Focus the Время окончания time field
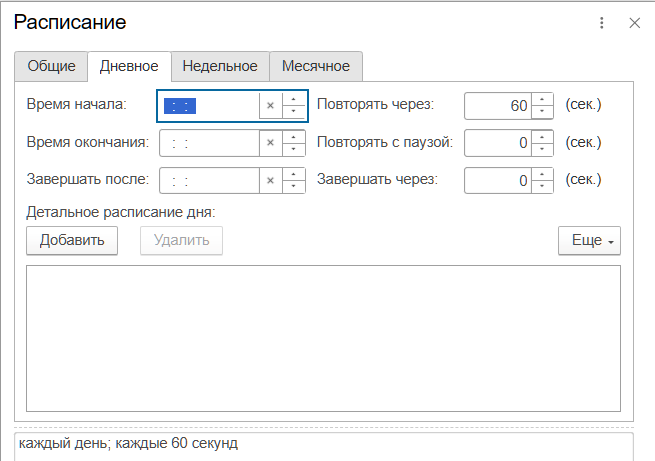Image resolution: width=655 pixels, height=461 pixels. [x=210, y=143]
